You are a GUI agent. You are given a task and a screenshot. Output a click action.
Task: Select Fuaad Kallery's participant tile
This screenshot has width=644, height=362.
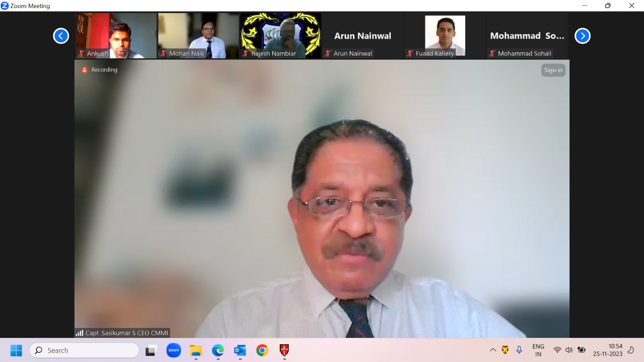(445, 35)
